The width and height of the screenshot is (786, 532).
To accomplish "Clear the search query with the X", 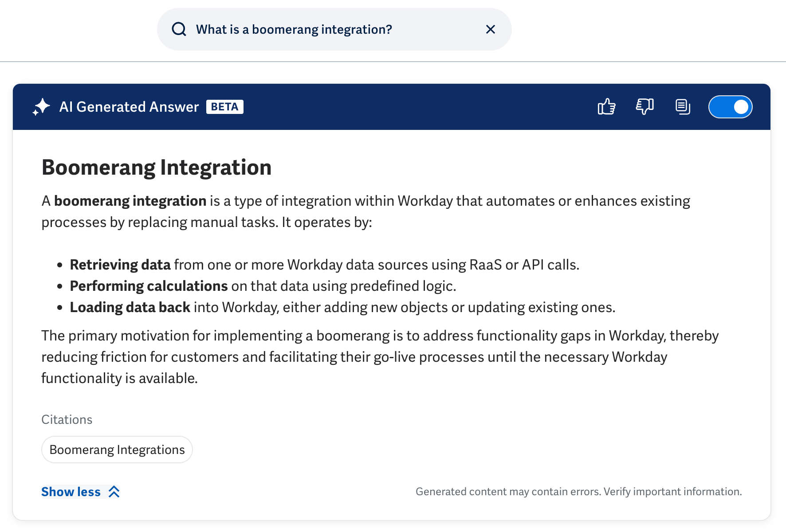I will (491, 29).
